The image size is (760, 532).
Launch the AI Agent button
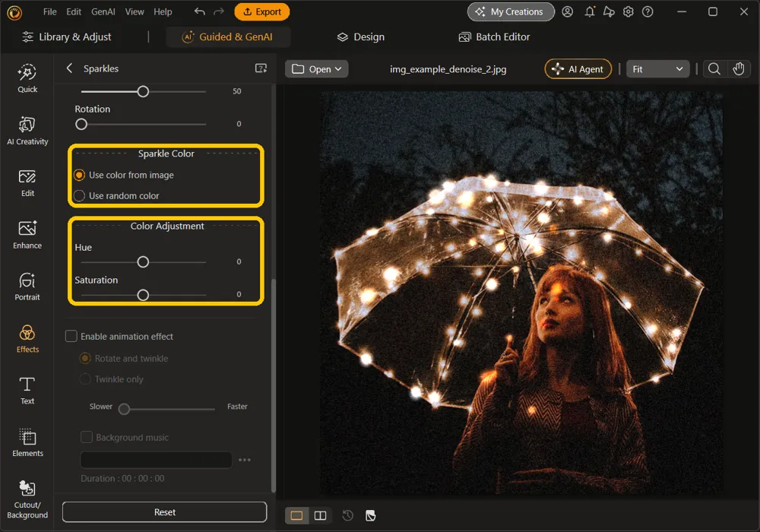tap(578, 69)
